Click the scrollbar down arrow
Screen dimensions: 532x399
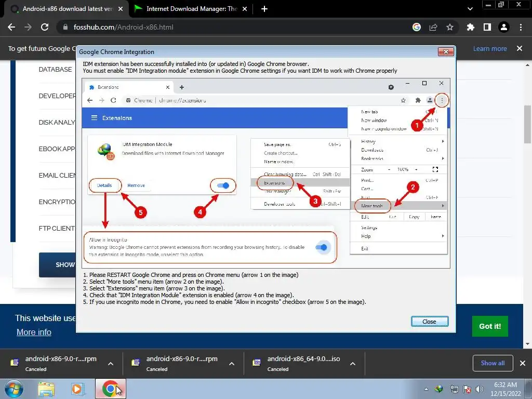click(x=527, y=344)
